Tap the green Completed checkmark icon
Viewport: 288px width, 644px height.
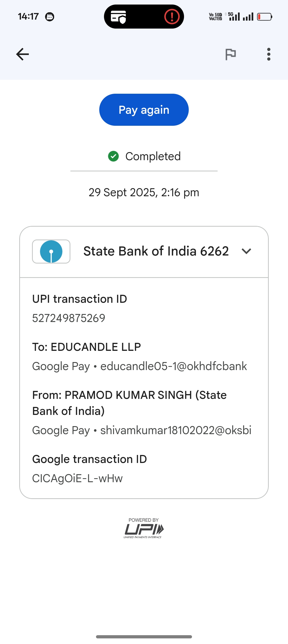coord(113,156)
